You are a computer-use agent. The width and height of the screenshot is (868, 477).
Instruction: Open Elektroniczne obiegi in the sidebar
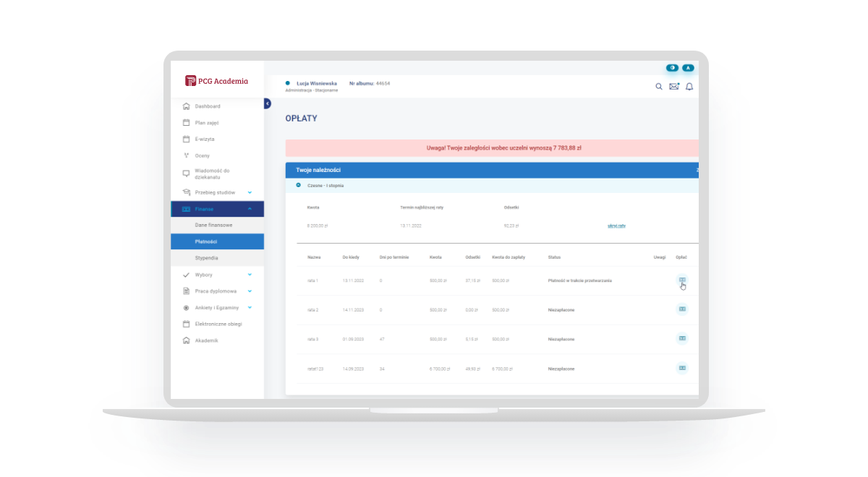pos(218,324)
